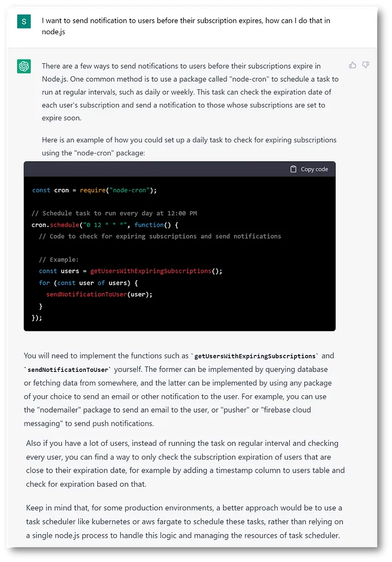Click inline code getUsersWithExpiringSubscriptions in the paragraph
This screenshot has width=392, height=562.
(255, 356)
